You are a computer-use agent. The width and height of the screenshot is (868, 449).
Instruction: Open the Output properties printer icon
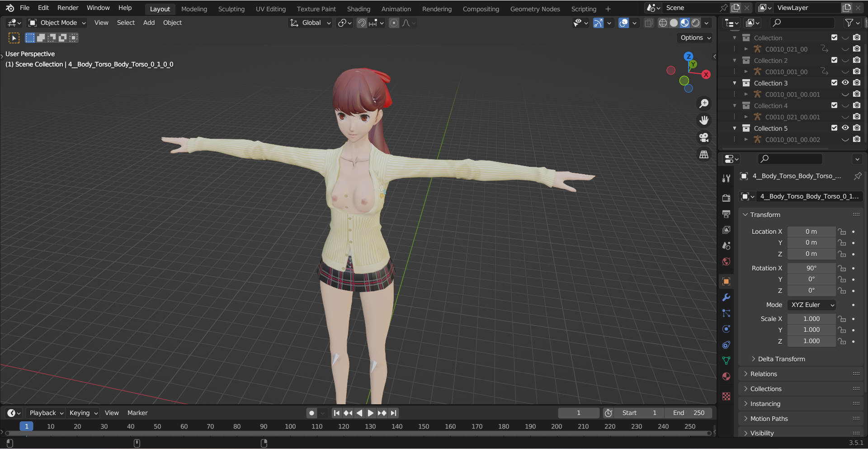click(726, 214)
